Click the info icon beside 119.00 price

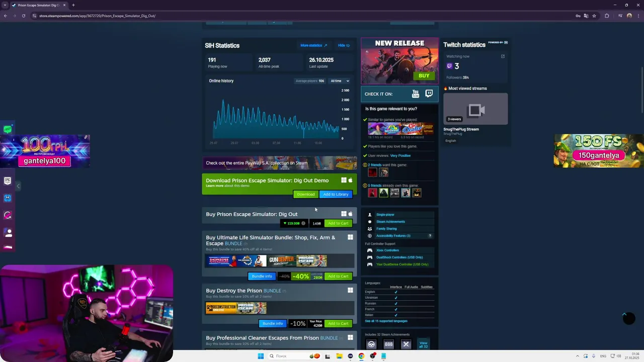(303, 223)
